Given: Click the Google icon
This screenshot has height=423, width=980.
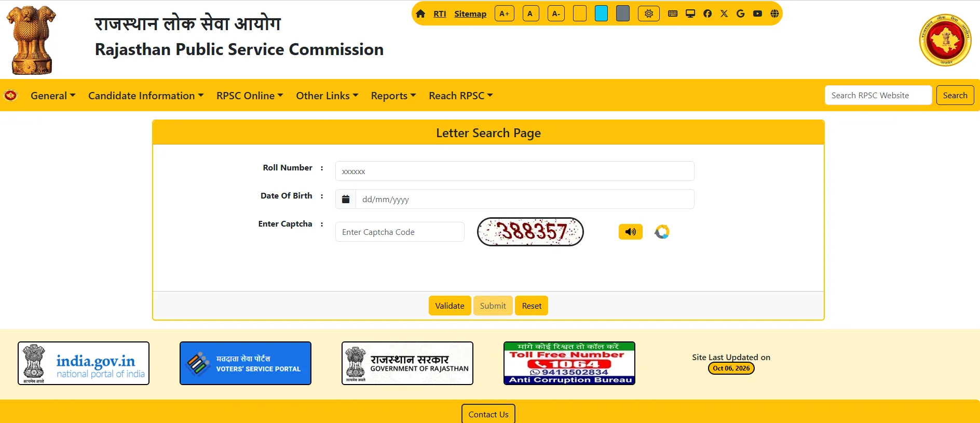Looking at the screenshot, I should coord(741,14).
